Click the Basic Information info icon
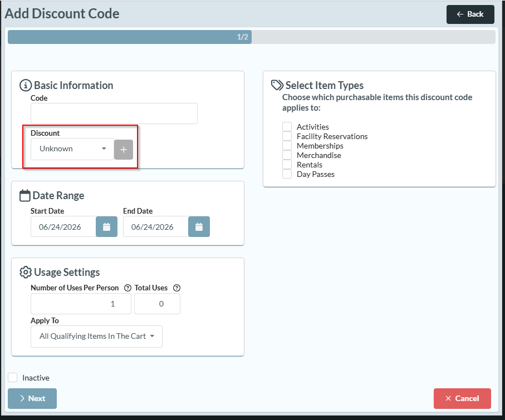Image resolution: width=505 pixels, height=420 pixels. [x=26, y=85]
